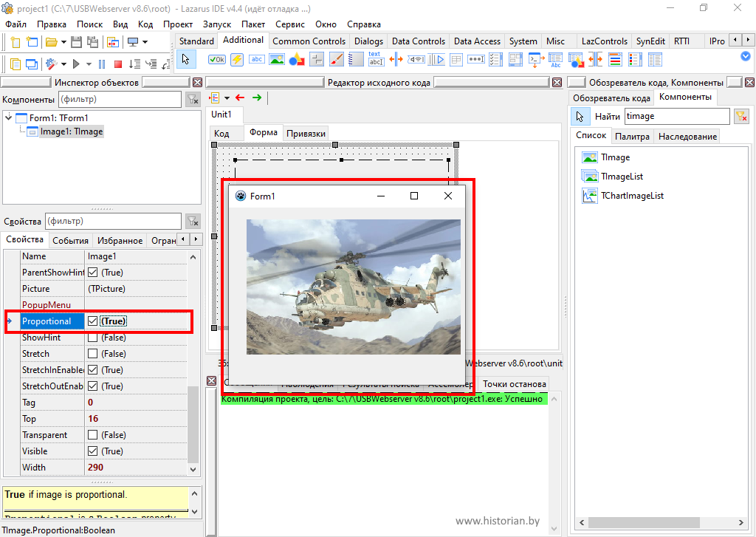Click the red Stop debugging button
Viewport: 756px width, 537px height.
tap(119, 64)
